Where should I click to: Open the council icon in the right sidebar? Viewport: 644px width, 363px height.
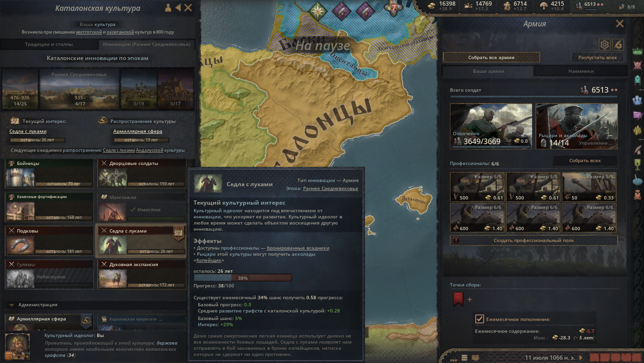tap(638, 100)
